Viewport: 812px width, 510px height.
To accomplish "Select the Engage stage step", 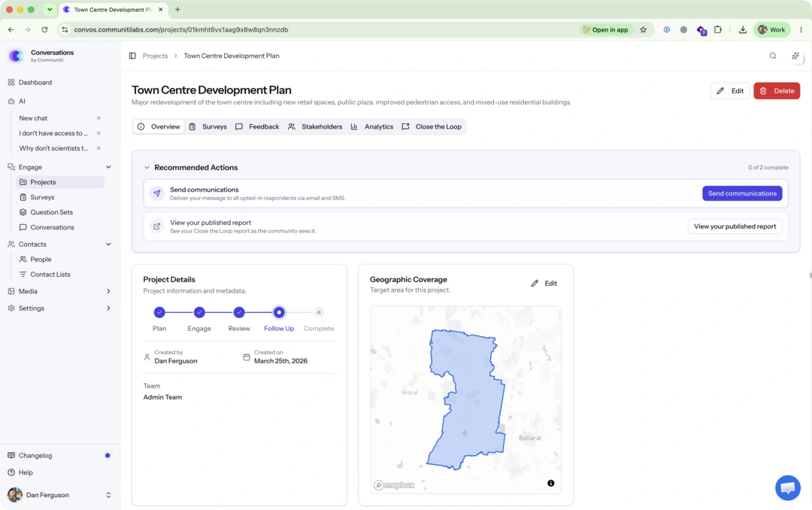I will [x=199, y=312].
